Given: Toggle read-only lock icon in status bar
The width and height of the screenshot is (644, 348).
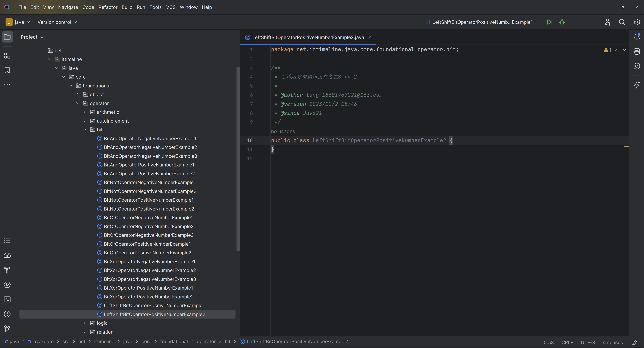Looking at the screenshot, I should (x=634, y=342).
